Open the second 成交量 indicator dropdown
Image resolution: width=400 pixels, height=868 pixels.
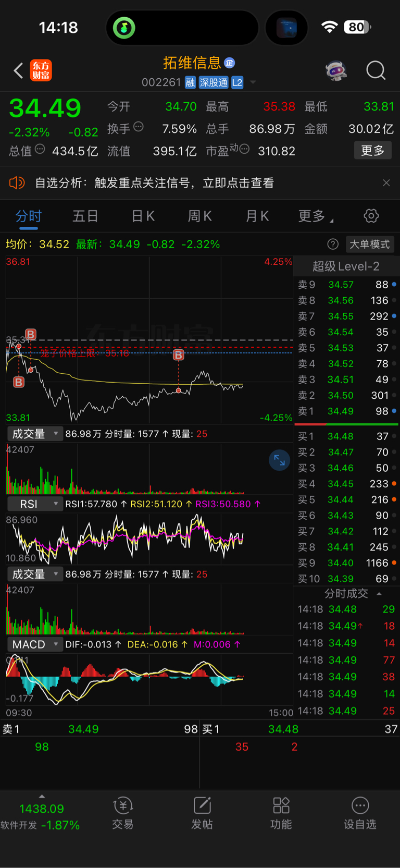pyautogui.click(x=35, y=574)
